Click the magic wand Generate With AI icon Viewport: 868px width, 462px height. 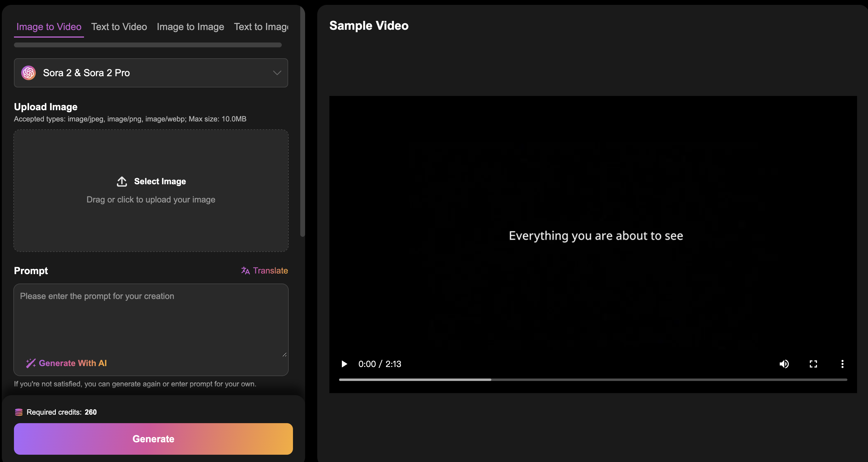[31, 363]
